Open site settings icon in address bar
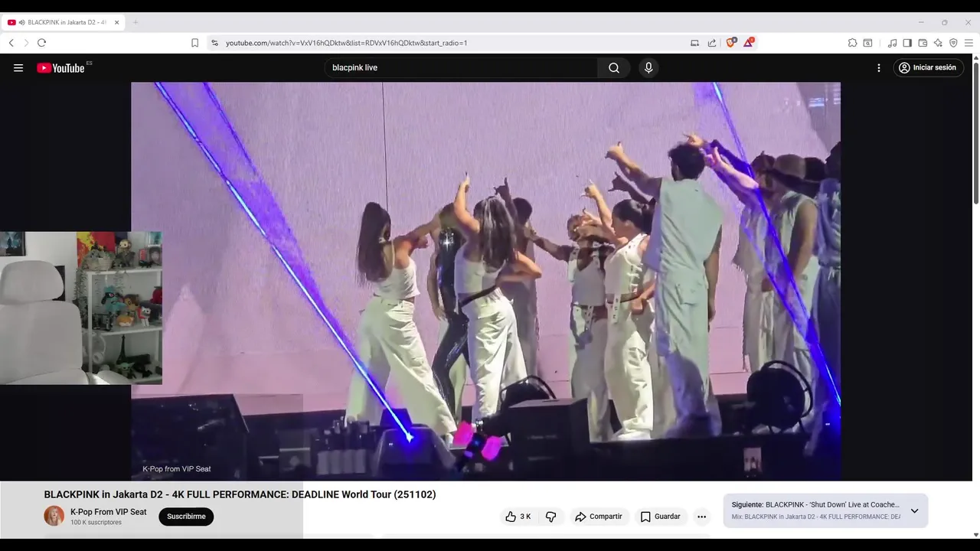The image size is (980, 551). point(214,43)
